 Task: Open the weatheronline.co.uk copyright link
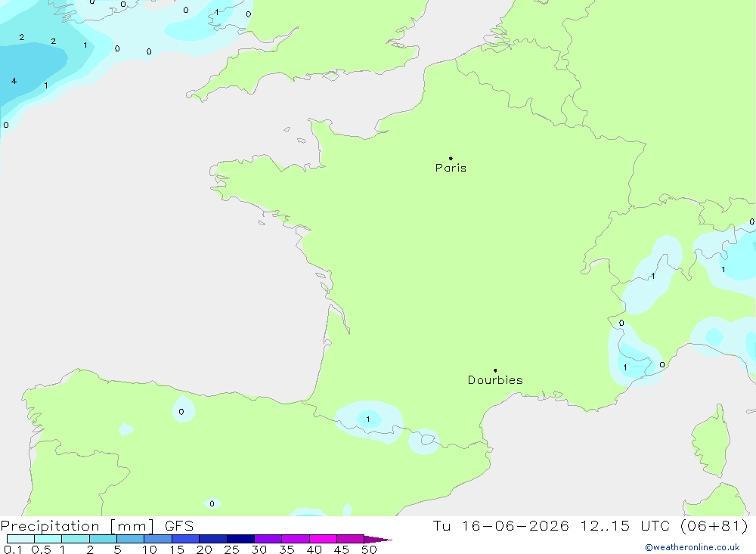(692, 547)
